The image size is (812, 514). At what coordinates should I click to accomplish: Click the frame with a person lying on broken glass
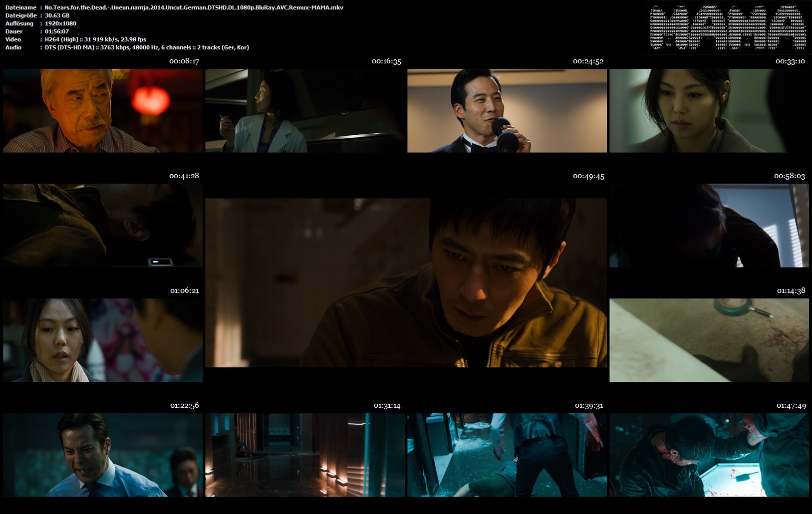pyautogui.click(x=507, y=455)
